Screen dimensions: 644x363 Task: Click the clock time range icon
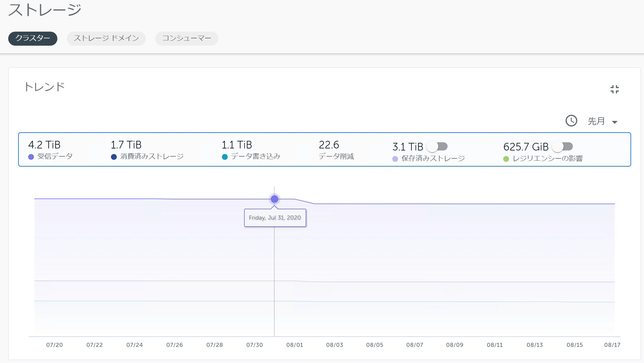tap(571, 121)
